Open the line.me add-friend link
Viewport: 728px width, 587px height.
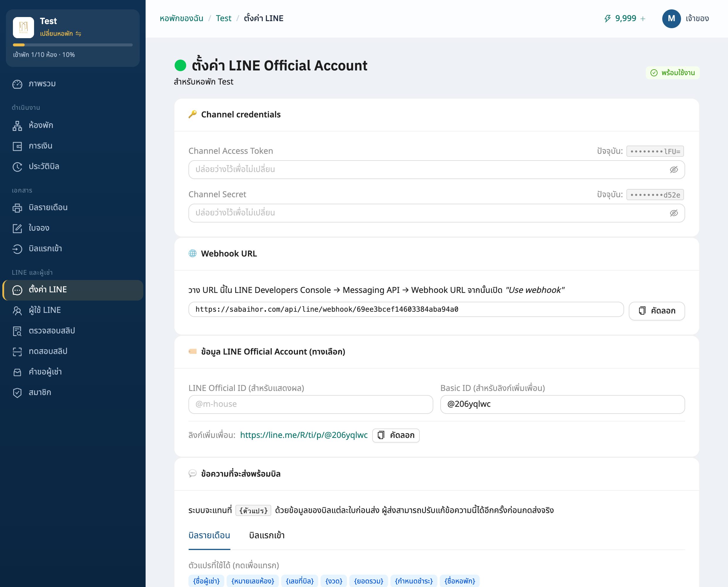click(304, 435)
